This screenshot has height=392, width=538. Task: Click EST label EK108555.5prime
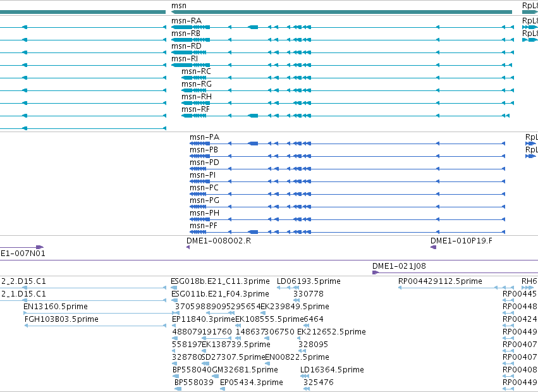point(269,319)
